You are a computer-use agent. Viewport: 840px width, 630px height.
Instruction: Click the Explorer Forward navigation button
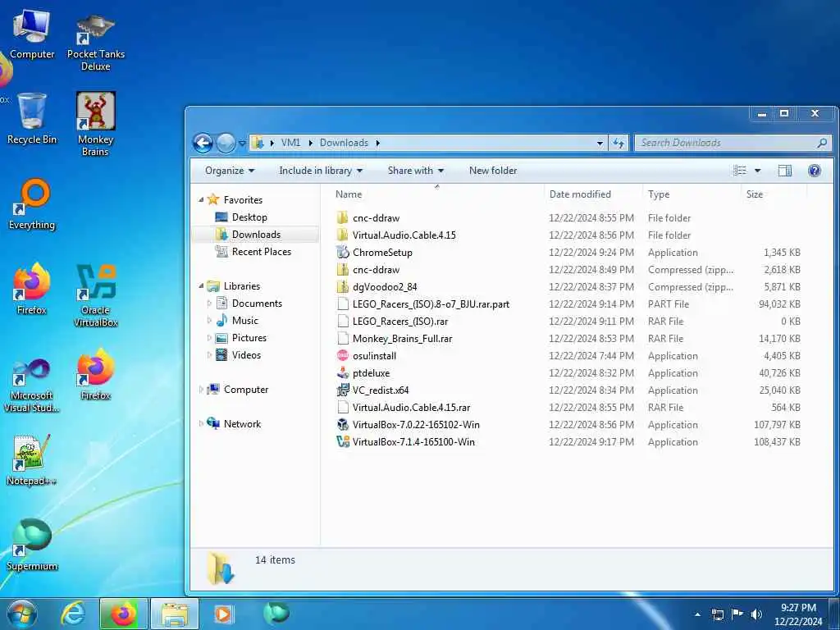(226, 143)
